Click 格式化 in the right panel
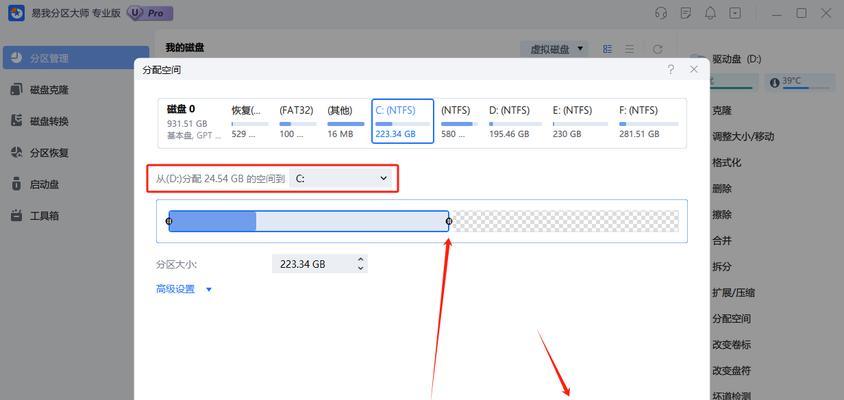 [x=727, y=163]
